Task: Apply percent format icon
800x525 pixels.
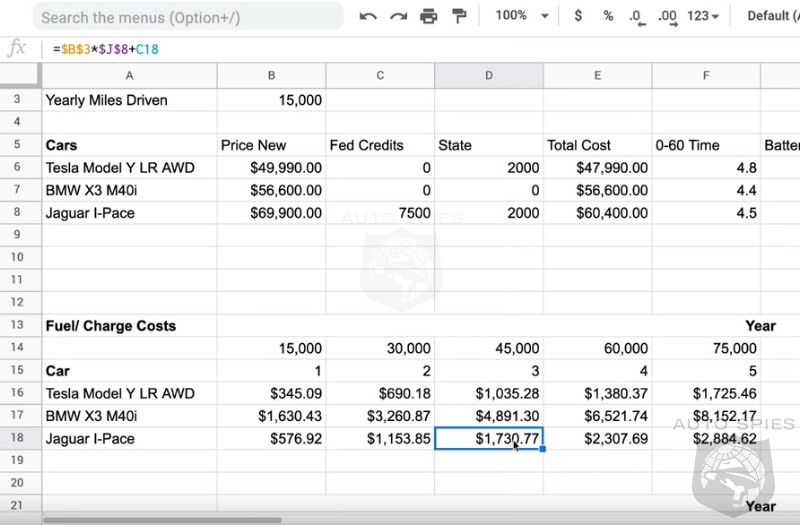Action: point(608,16)
